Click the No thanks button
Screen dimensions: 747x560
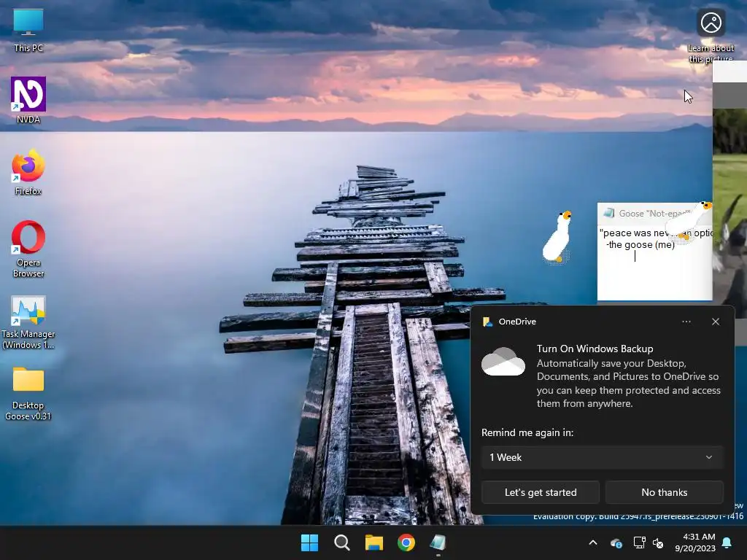[664, 492]
